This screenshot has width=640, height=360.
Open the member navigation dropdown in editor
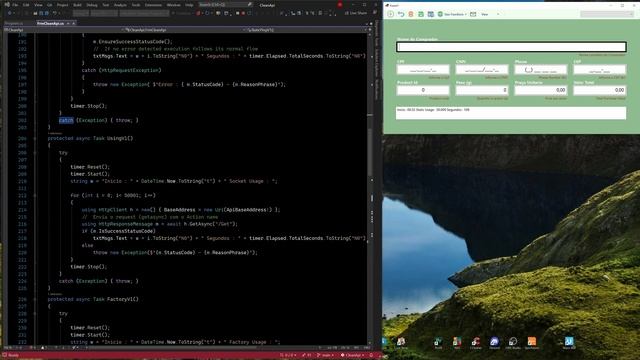coord(307,30)
